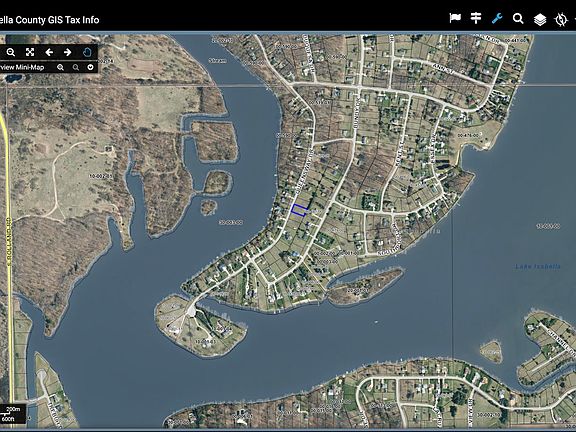Open the flag bookmarks tool
Image resolution: width=576 pixels, height=432 pixels.
(455, 18)
